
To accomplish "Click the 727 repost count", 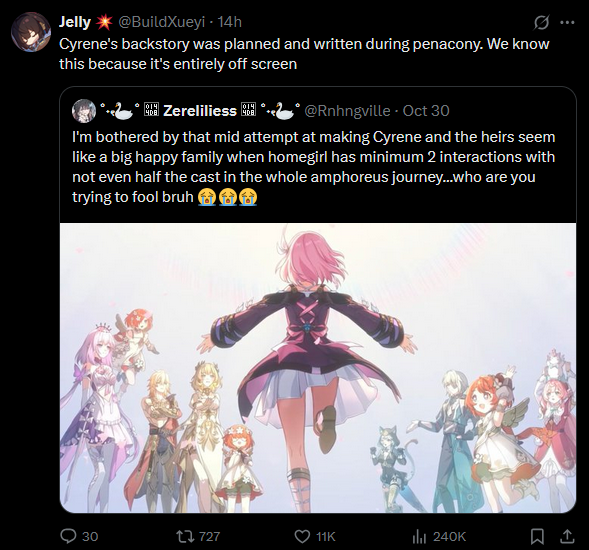I will tap(210, 536).
